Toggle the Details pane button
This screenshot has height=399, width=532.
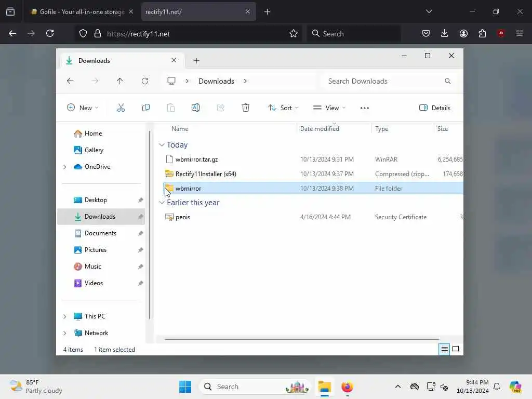pyautogui.click(x=435, y=108)
